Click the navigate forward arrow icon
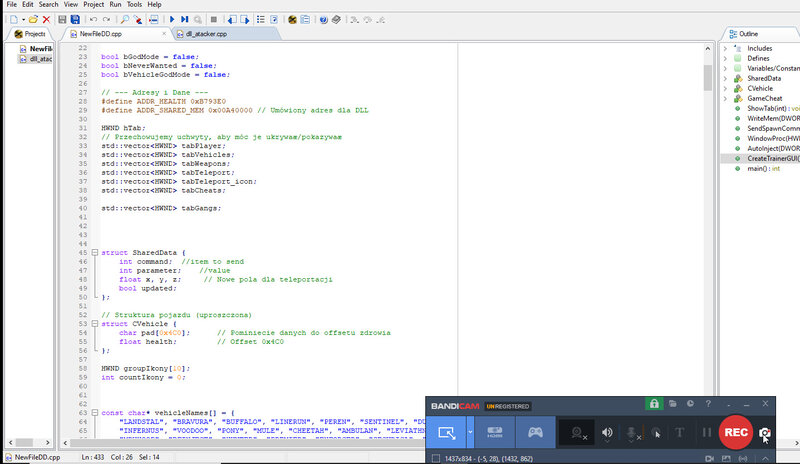Screen dimensions: 800x464 point(245,19)
